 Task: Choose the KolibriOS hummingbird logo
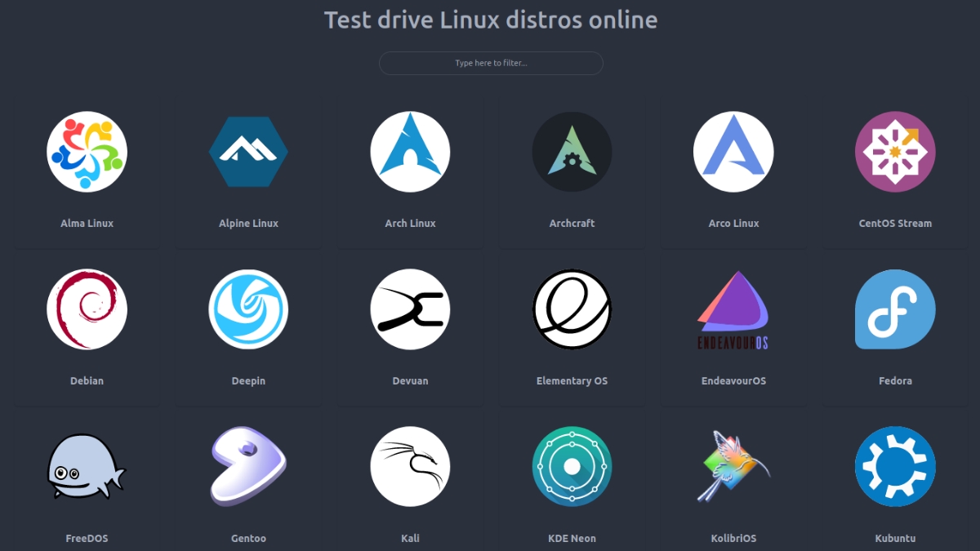point(733,465)
